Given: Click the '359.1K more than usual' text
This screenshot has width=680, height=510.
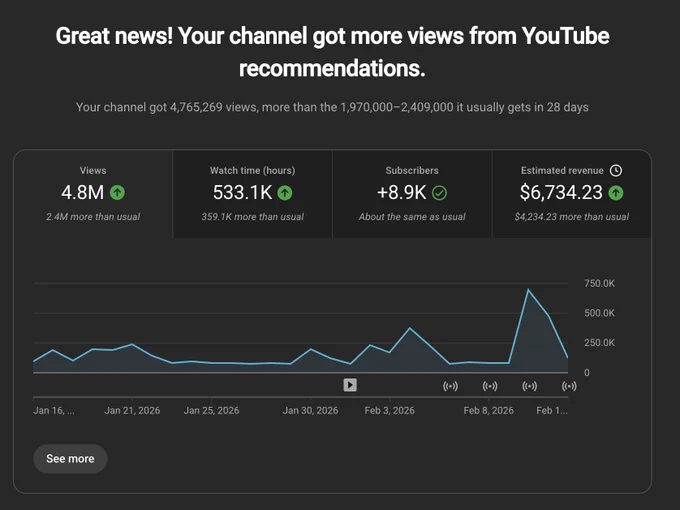Looking at the screenshot, I should click(x=252, y=217).
